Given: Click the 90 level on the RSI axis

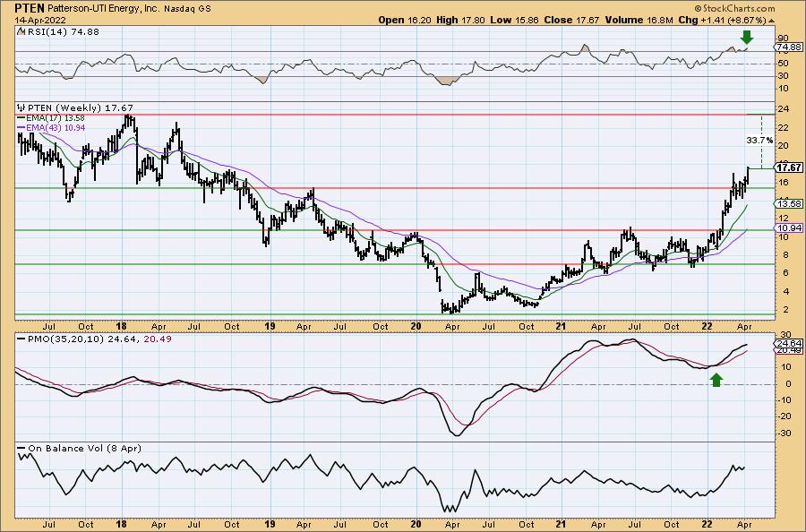Looking at the screenshot, I should click(x=784, y=39).
